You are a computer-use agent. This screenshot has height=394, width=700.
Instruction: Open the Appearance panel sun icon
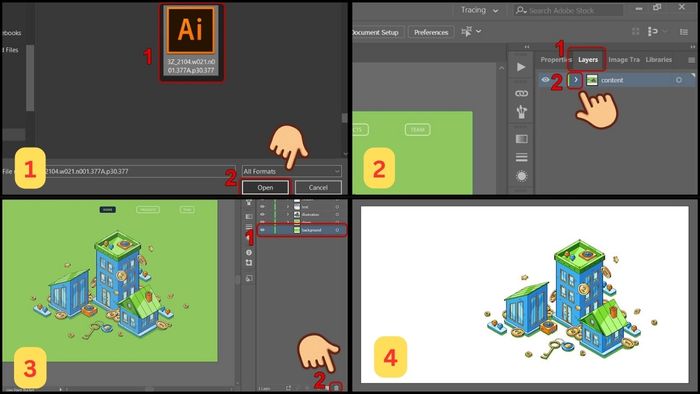521,176
